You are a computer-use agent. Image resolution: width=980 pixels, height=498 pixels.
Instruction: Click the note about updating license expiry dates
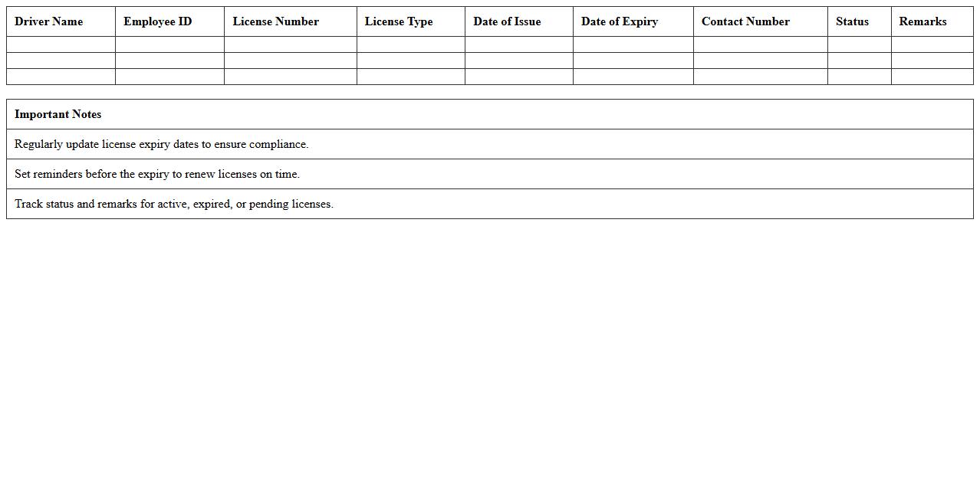tap(161, 144)
